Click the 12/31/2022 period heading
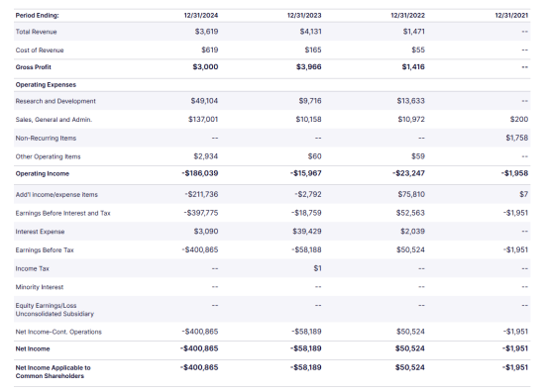Image resolution: width=548 pixels, height=392 pixels. [407, 16]
